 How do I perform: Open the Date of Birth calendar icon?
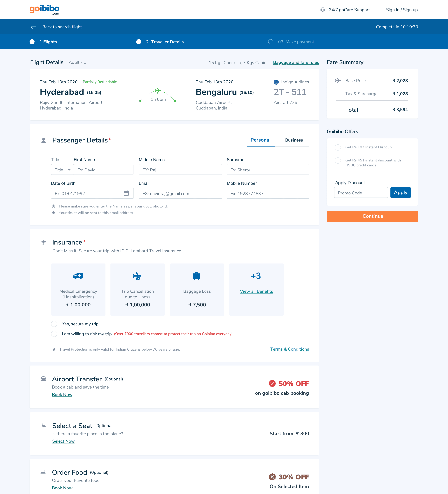click(126, 193)
